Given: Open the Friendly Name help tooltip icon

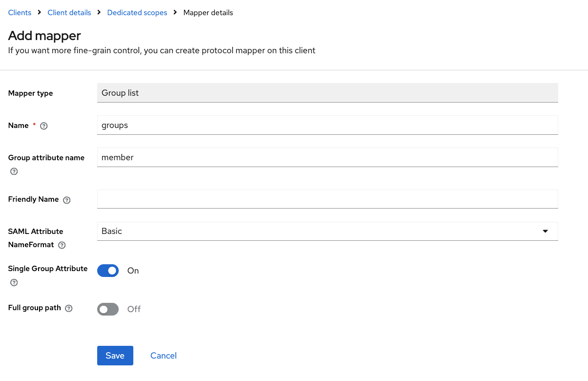Looking at the screenshot, I should pos(67,200).
